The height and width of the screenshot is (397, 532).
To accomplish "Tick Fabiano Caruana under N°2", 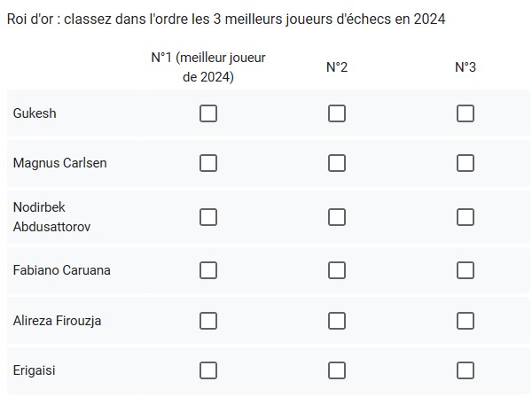I will (x=337, y=270).
